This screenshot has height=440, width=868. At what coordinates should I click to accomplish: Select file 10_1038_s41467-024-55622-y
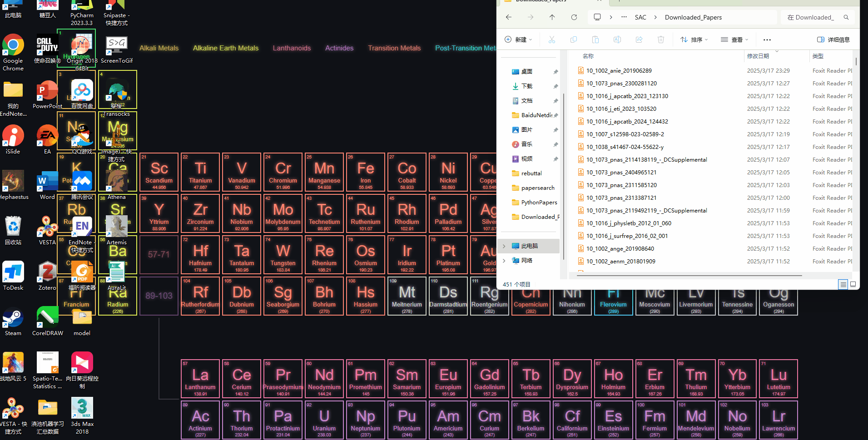coord(625,147)
